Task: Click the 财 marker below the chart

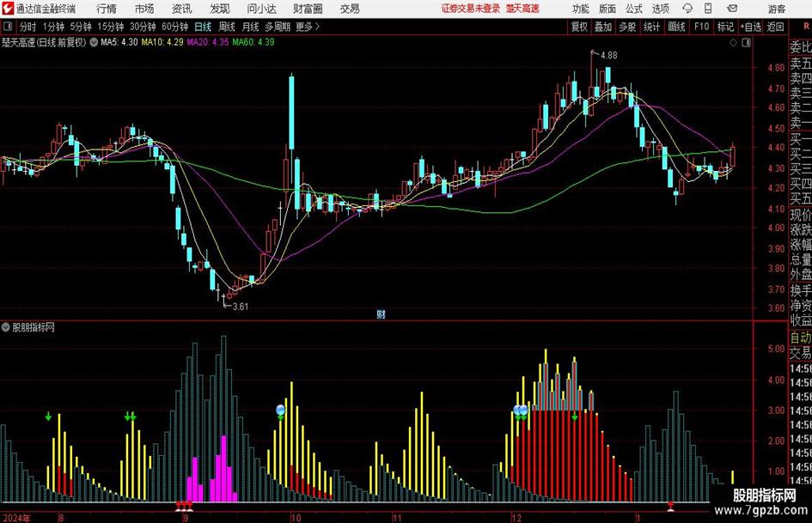Action: point(381,314)
